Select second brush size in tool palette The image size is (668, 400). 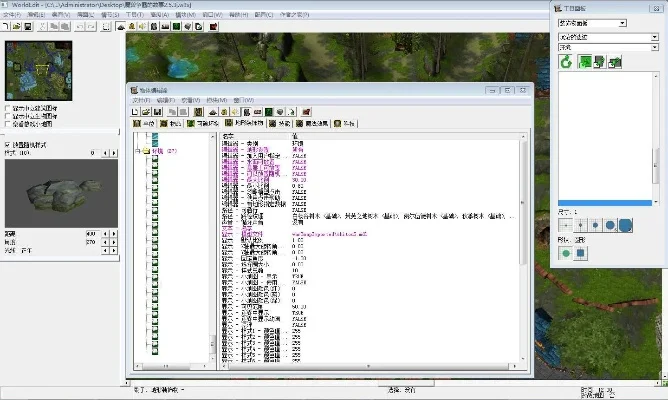(580, 225)
